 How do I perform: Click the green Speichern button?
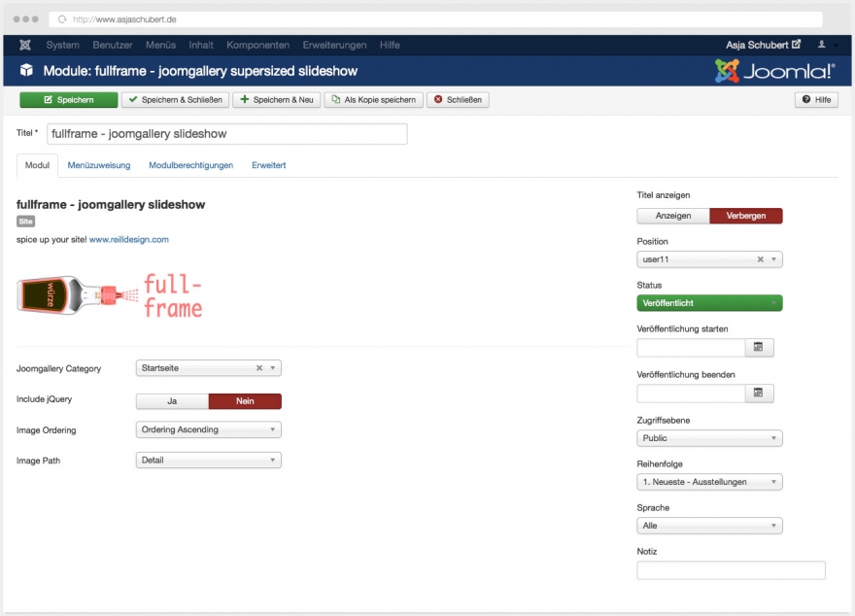coord(69,100)
